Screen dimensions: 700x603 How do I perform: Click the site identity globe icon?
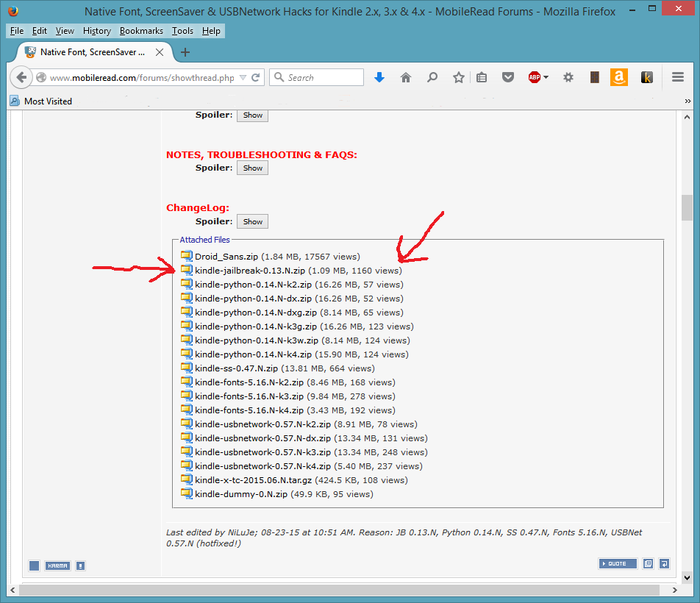pos(41,78)
